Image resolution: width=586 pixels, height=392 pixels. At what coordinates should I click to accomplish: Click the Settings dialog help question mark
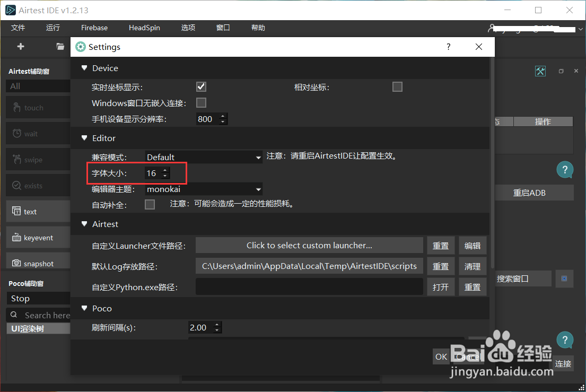(x=449, y=47)
